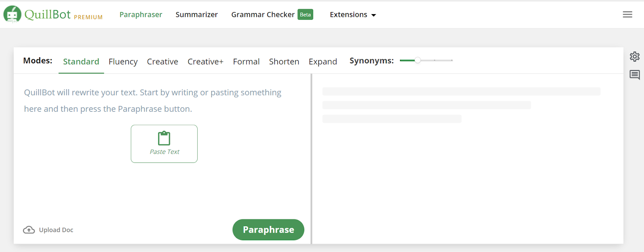The image size is (644, 252).
Task: Click the QuillBot robot logo icon
Action: point(12,14)
